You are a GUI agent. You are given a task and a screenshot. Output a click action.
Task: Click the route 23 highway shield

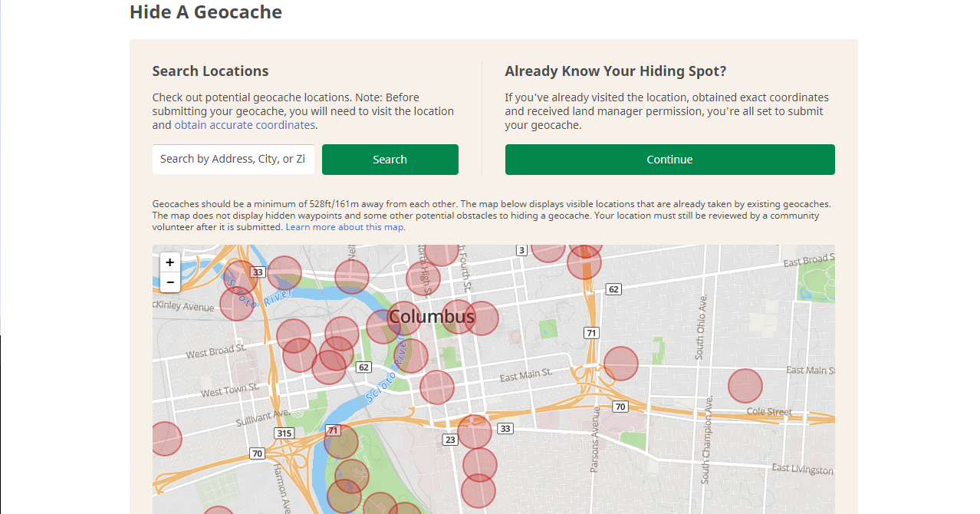click(449, 440)
